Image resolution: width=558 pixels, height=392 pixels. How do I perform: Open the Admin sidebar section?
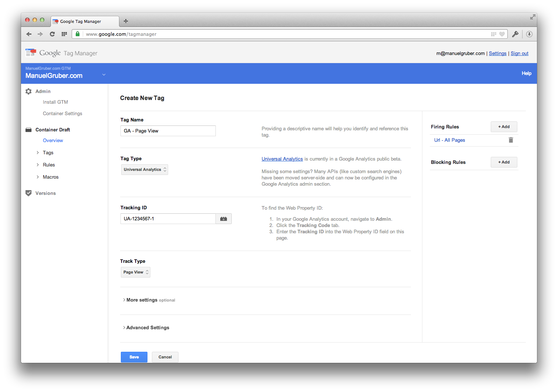pyautogui.click(x=43, y=91)
